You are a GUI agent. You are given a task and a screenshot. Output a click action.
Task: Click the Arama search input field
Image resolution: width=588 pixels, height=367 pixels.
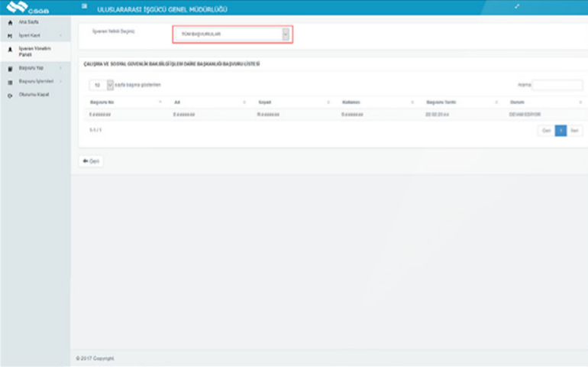557,85
